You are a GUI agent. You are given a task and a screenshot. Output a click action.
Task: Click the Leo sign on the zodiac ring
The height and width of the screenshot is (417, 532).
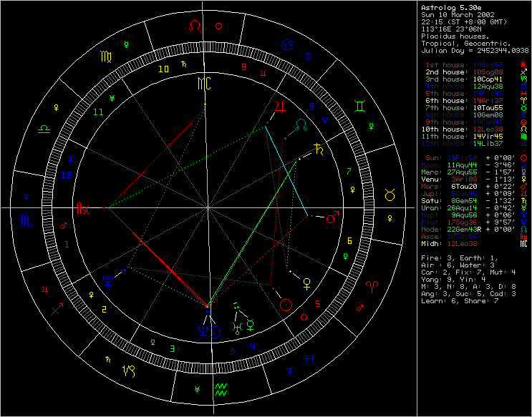click(x=195, y=26)
